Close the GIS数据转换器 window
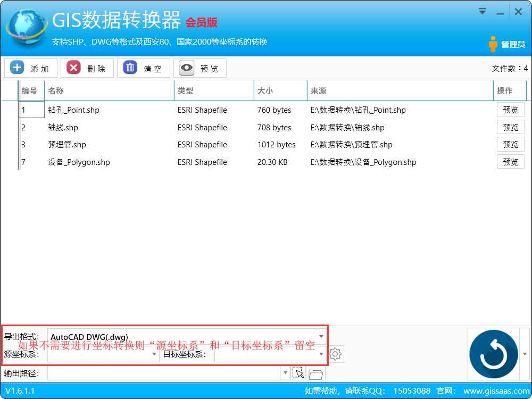Viewport: 532px width, 399px height. click(518, 12)
